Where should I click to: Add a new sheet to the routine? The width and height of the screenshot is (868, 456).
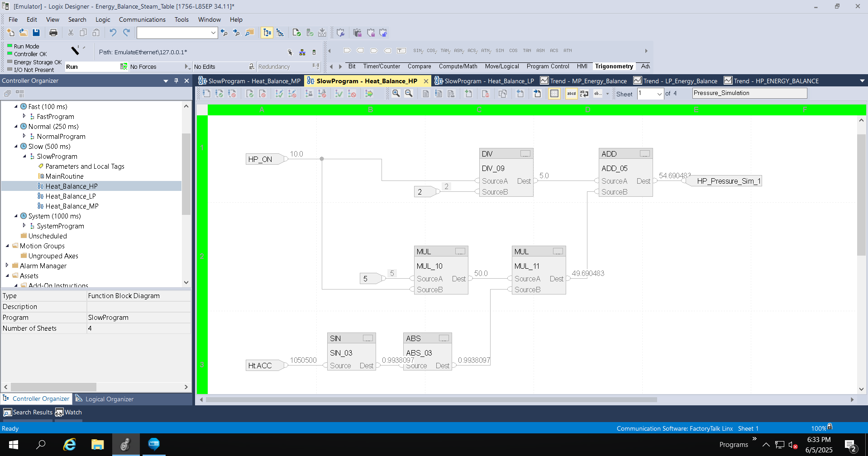coord(468,93)
